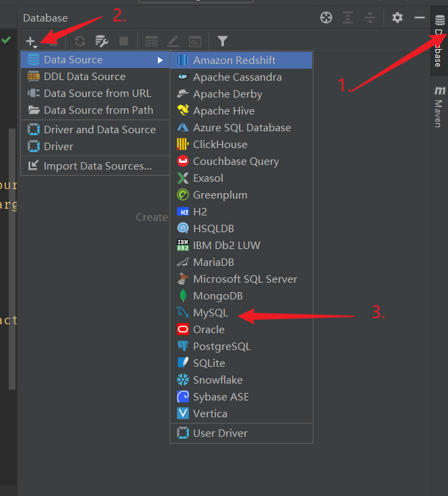Click the Collapse All icon in Database header
Image resolution: width=448 pixels, height=496 pixels.
coord(369,17)
